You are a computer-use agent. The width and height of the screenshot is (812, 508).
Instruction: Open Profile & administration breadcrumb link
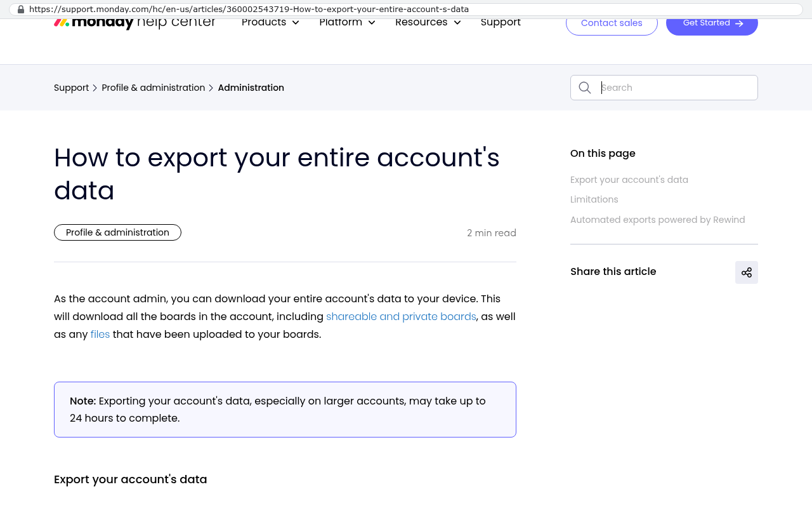154,88
